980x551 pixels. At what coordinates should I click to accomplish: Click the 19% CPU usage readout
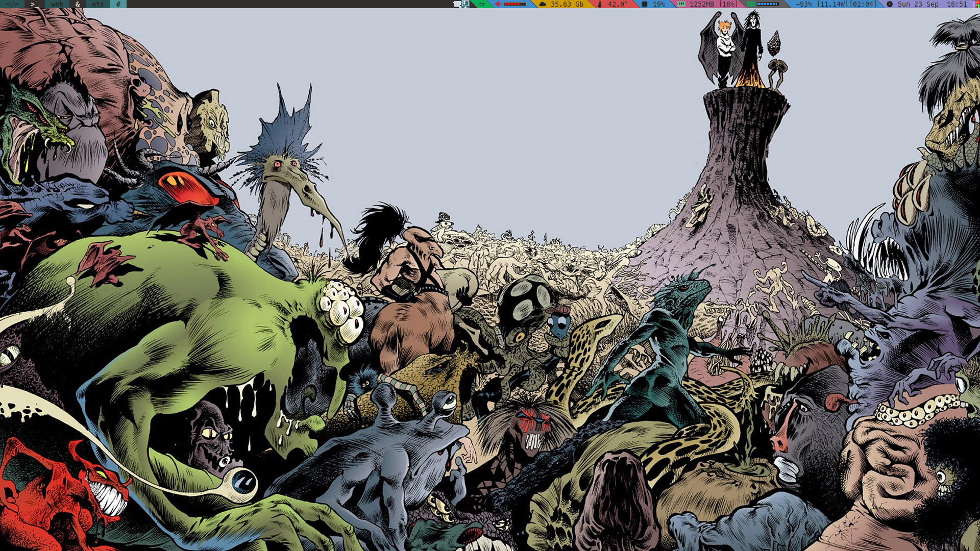(x=659, y=4)
